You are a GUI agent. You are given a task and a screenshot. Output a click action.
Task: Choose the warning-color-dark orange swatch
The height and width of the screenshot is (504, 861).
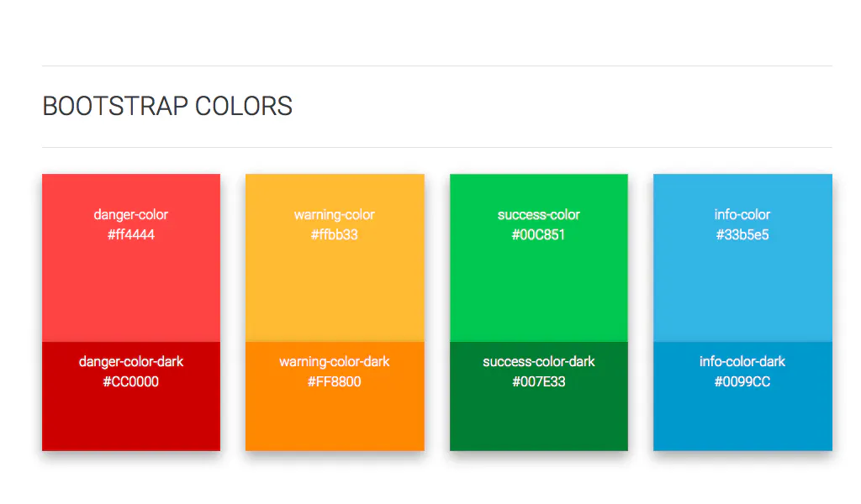tap(335, 396)
